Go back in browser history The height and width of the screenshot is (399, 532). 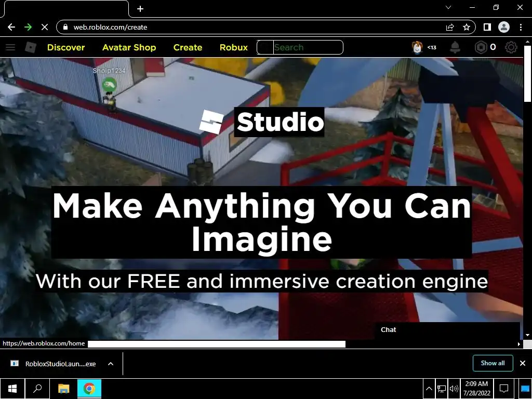(11, 27)
